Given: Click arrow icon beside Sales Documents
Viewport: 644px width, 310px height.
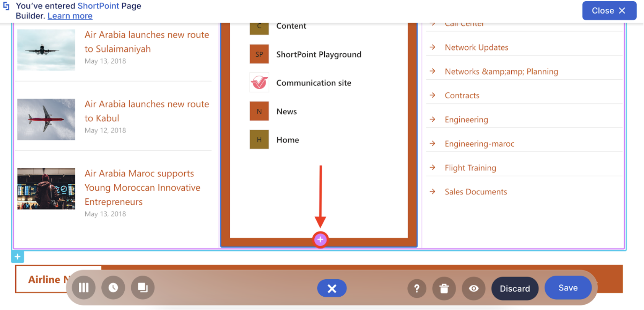Looking at the screenshot, I should 433,191.
